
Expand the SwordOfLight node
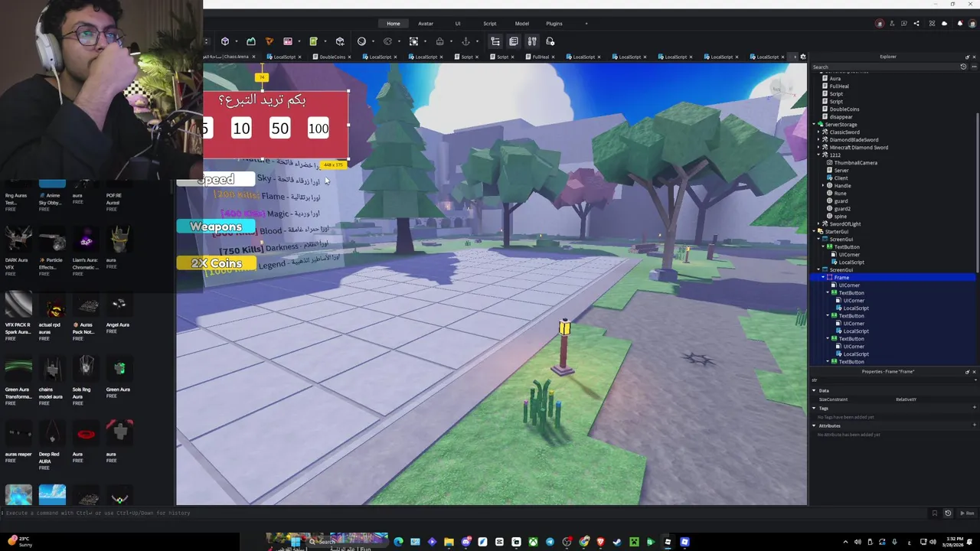pyautogui.click(x=818, y=224)
